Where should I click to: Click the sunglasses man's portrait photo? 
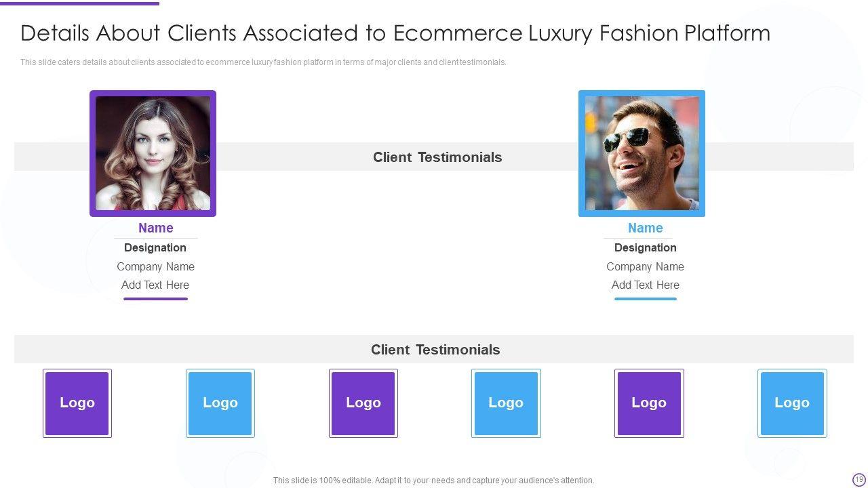tap(642, 153)
